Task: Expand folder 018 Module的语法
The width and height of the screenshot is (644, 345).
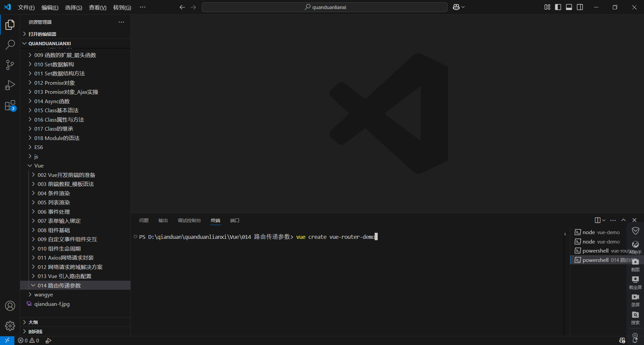Action: click(75, 138)
